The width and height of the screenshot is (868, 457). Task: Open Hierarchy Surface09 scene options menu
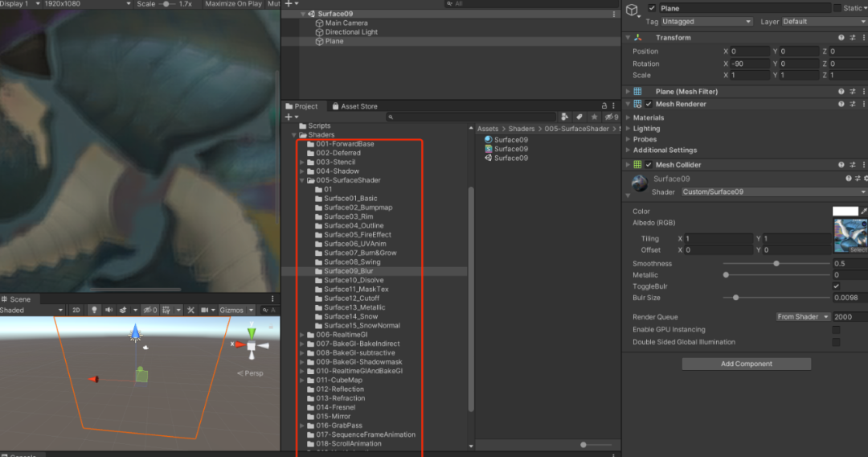coord(614,14)
